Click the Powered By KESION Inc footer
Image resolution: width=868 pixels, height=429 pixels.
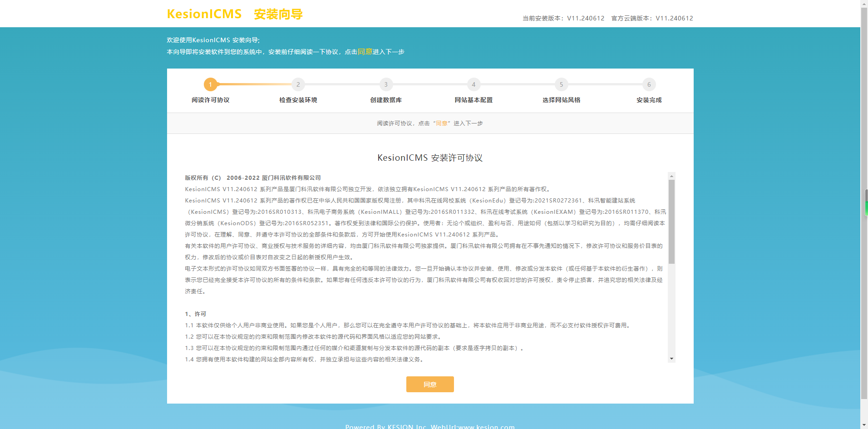click(x=430, y=426)
